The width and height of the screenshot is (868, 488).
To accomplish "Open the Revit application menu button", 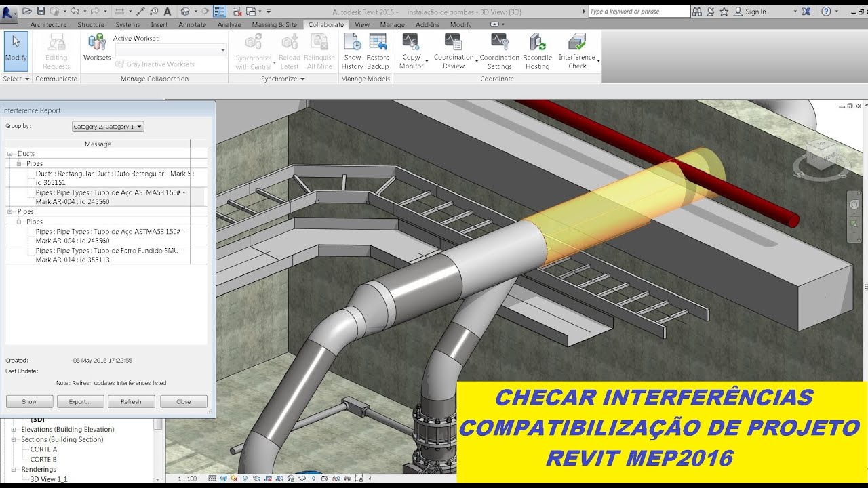I will pyautogui.click(x=9, y=14).
